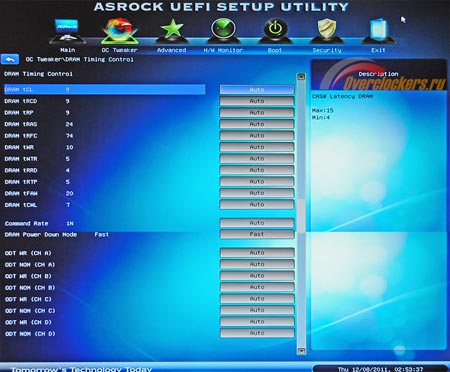Click the scrollbar down arrow

coord(301,351)
